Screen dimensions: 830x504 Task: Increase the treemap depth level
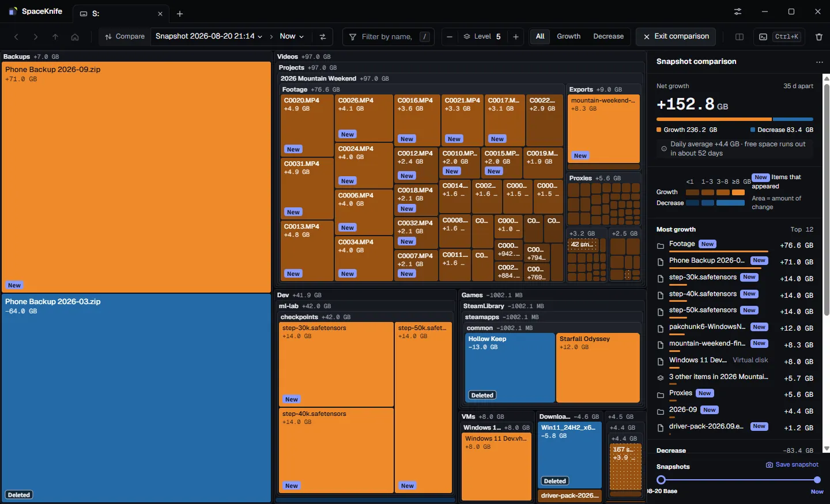[516, 37]
